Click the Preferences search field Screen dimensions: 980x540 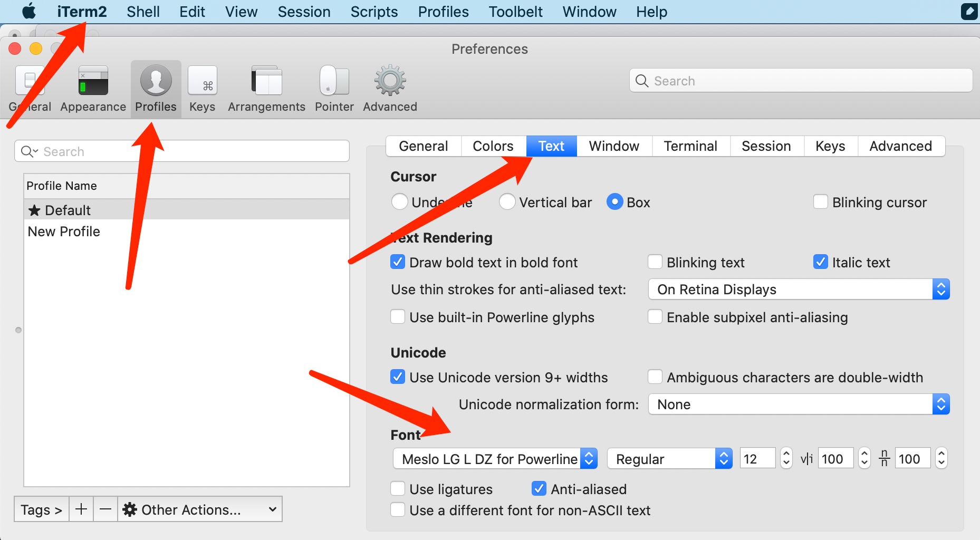(801, 81)
